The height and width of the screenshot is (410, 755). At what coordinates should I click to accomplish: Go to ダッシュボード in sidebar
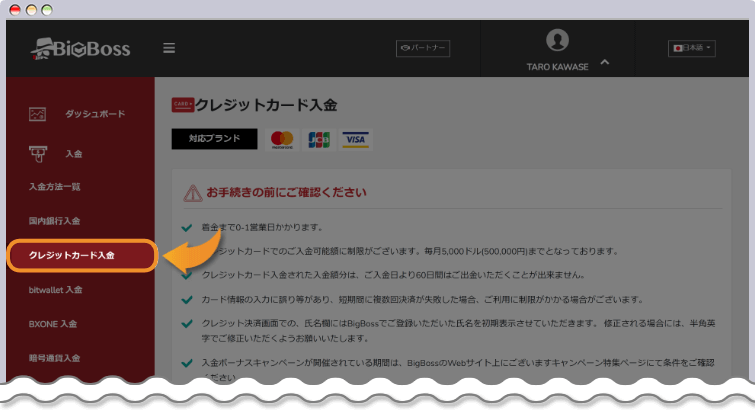coord(95,114)
